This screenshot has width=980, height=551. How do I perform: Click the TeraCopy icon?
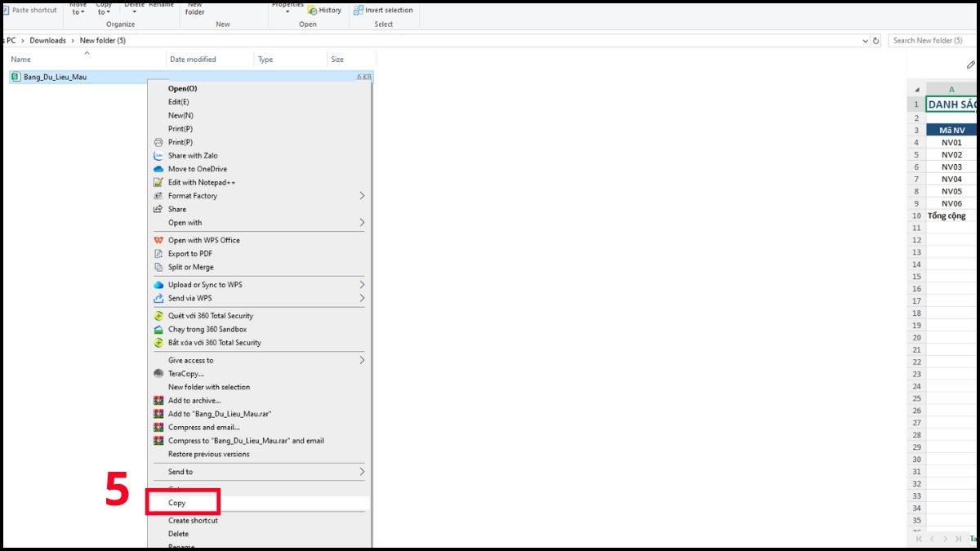click(x=158, y=374)
